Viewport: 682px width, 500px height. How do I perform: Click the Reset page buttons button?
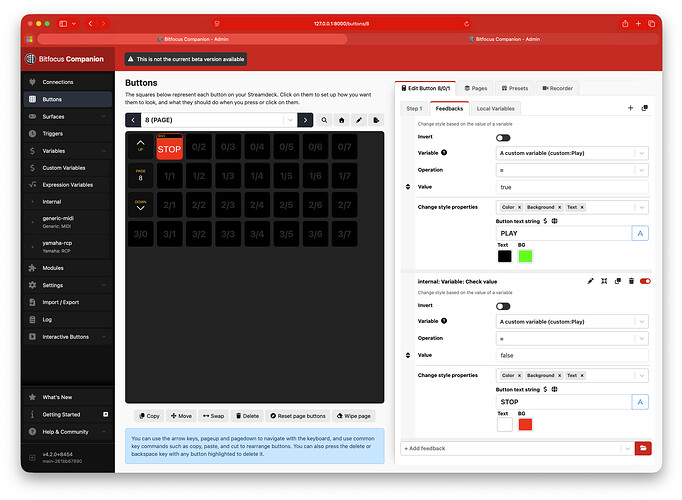click(298, 416)
